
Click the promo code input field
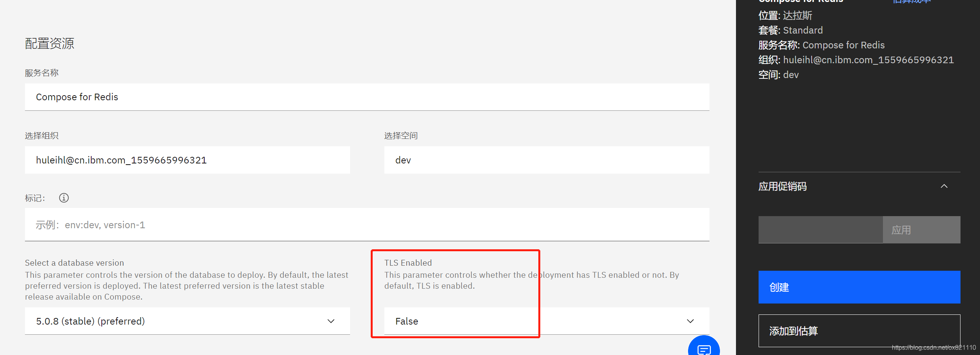point(821,230)
